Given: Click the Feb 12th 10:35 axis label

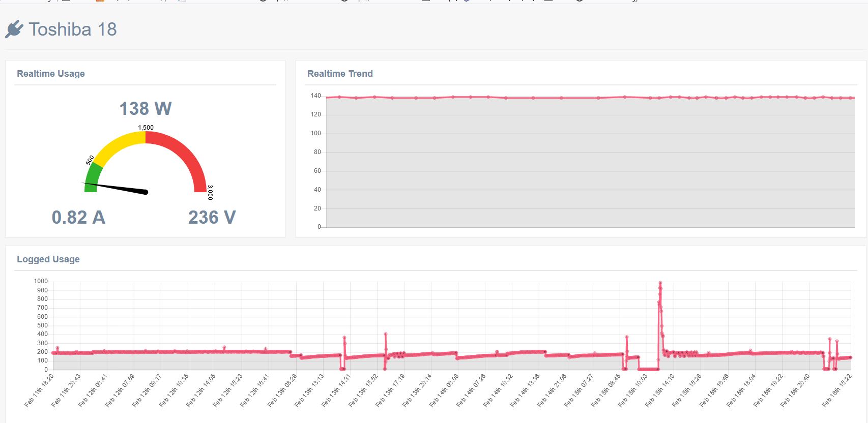Looking at the screenshot, I should pyautogui.click(x=174, y=390).
